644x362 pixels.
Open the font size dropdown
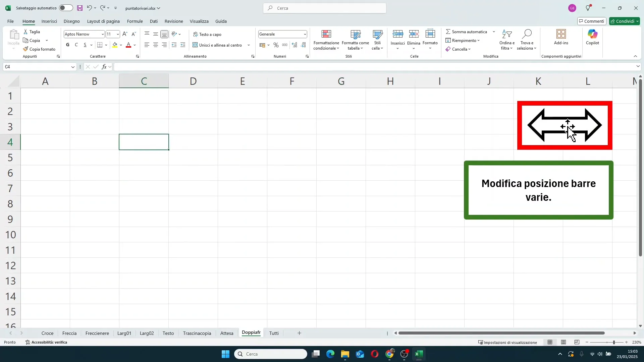point(118,34)
